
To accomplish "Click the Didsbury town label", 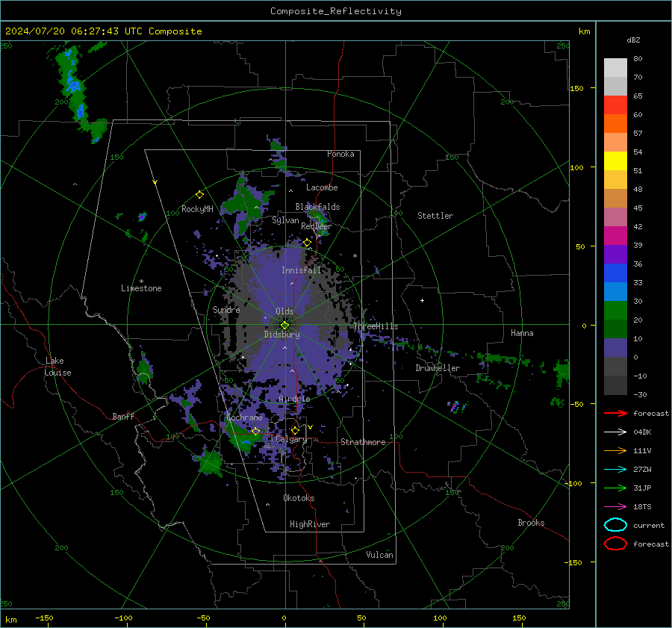I will point(281,335).
